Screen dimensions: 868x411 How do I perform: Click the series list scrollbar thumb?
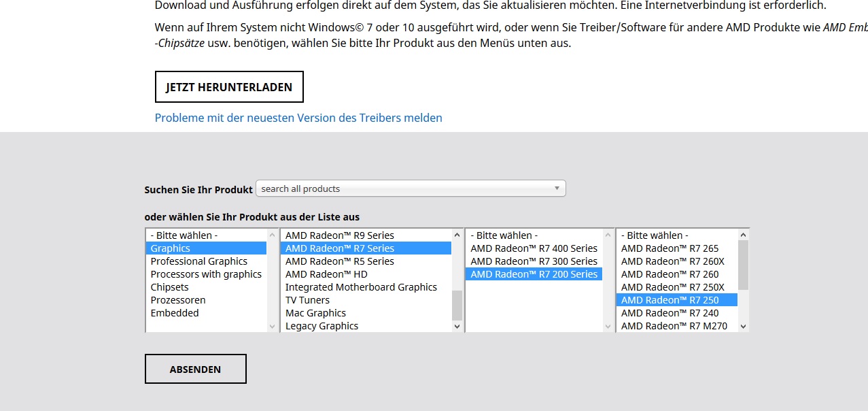click(x=457, y=306)
